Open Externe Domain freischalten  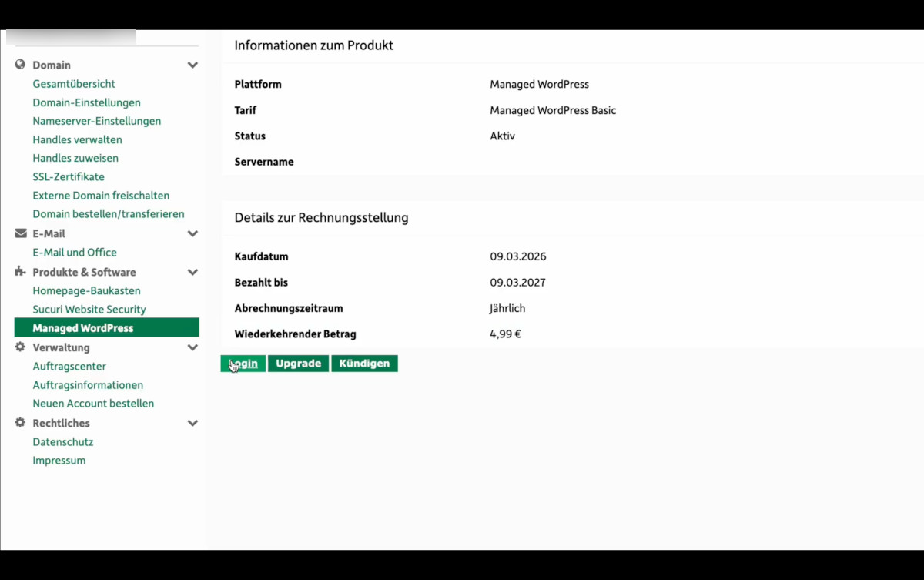point(101,196)
